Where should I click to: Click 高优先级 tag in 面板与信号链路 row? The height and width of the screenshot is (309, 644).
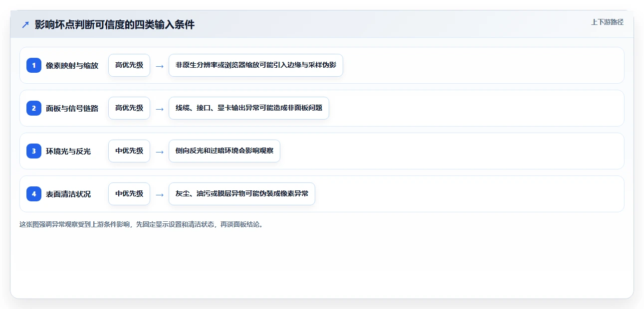click(x=129, y=108)
